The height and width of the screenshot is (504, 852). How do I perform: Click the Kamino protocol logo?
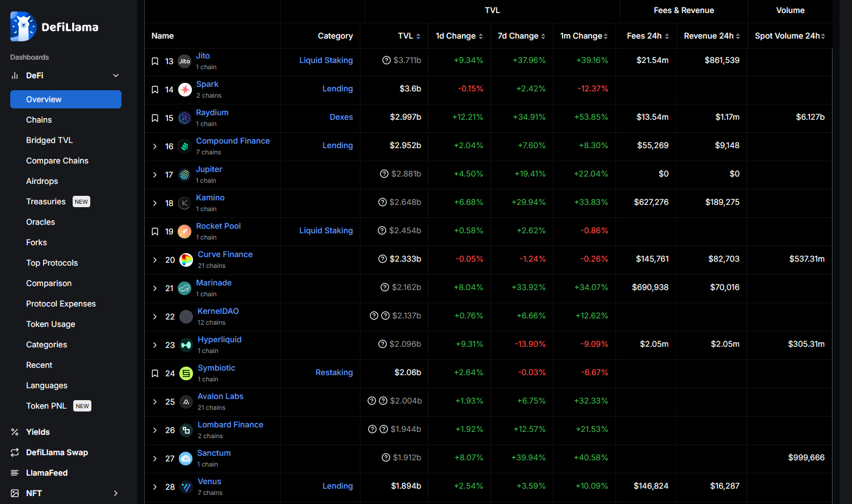pos(184,203)
